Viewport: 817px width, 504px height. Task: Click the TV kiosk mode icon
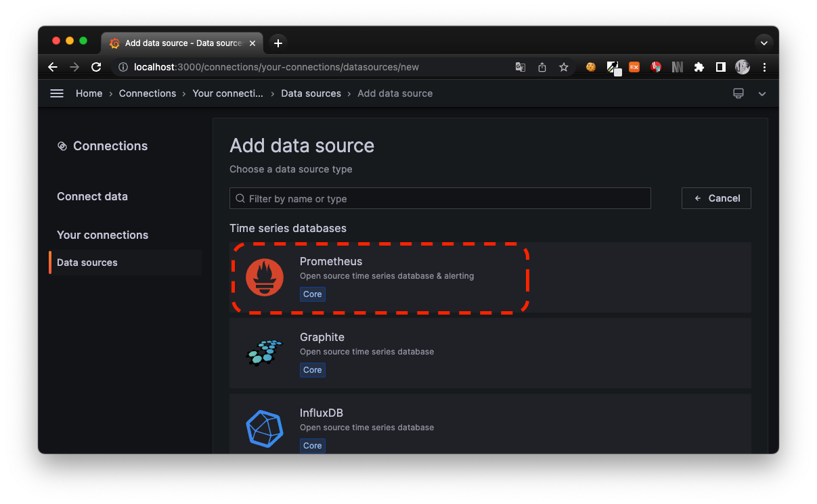click(738, 93)
